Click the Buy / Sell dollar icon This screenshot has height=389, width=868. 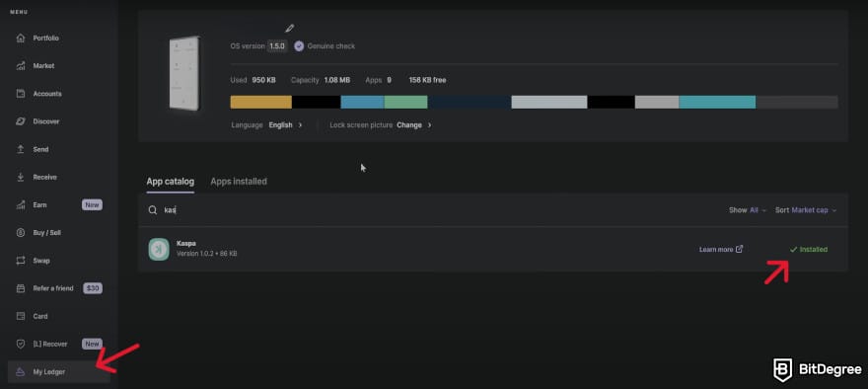point(21,233)
